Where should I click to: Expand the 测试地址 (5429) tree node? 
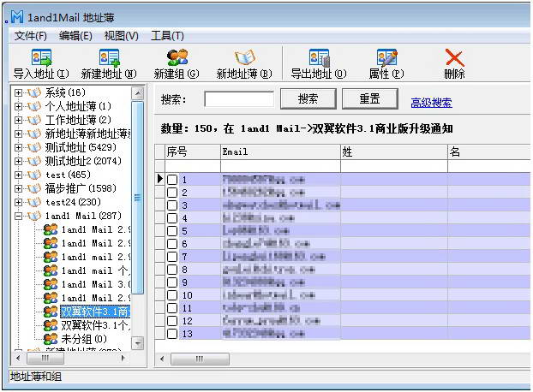18,147
